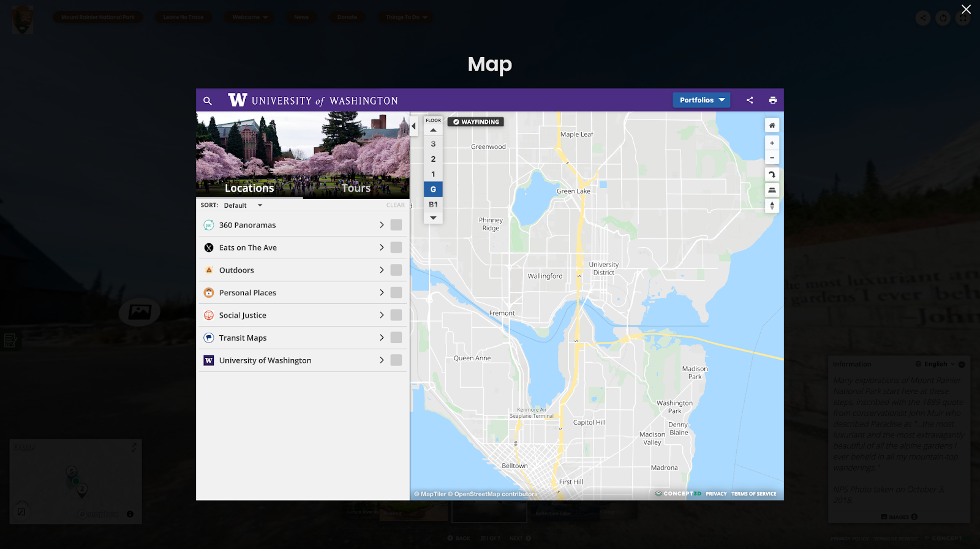Viewport: 980px width, 549px height.
Task: Open the Terms of Service link
Action: (x=753, y=494)
